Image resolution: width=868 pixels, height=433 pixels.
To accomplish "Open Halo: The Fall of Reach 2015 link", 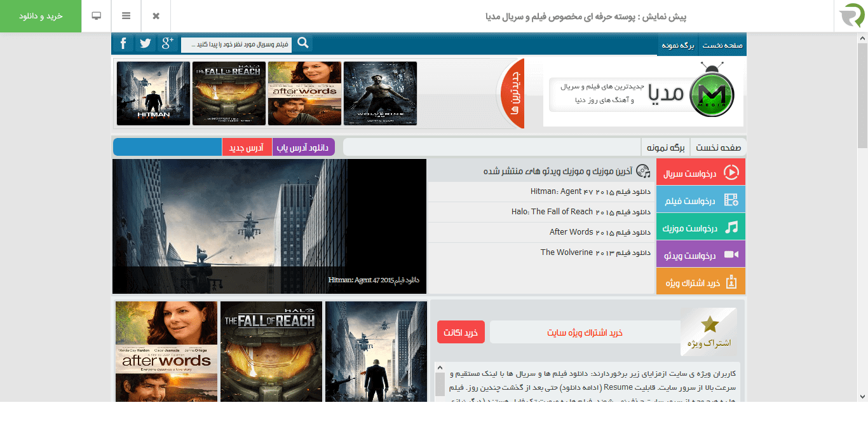I will pyautogui.click(x=581, y=212).
